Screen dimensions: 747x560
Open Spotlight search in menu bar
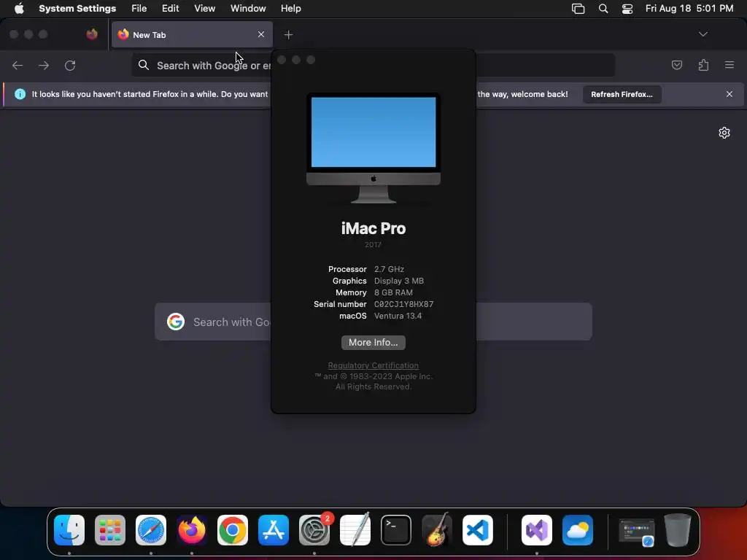pos(603,9)
